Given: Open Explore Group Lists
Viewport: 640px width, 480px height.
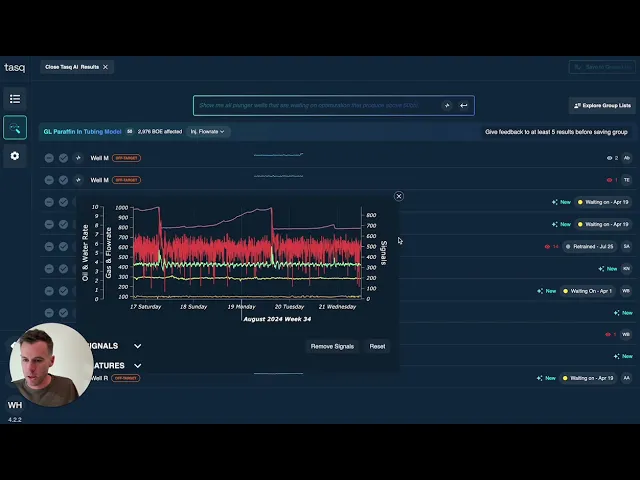Looking at the screenshot, I should (x=602, y=106).
